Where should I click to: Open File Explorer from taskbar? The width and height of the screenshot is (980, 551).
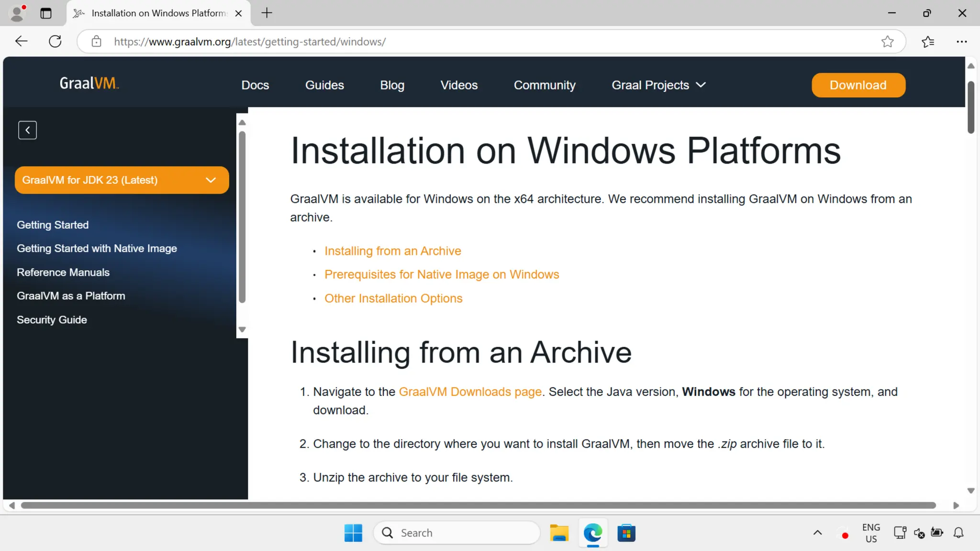tap(559, 533)
